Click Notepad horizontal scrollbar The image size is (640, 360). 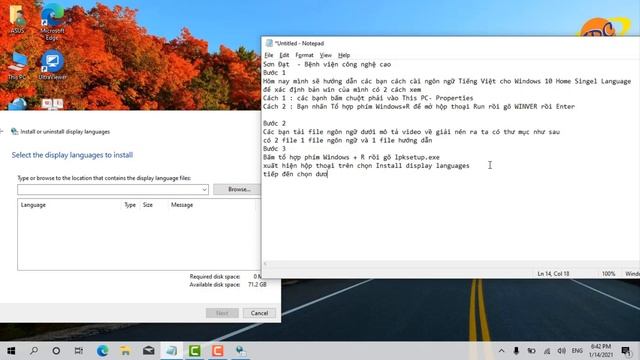(451, 264)
